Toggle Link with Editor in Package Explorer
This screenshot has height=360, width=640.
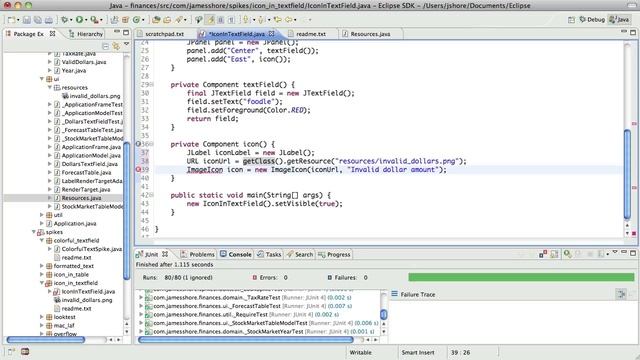click(x=116, y=46)
